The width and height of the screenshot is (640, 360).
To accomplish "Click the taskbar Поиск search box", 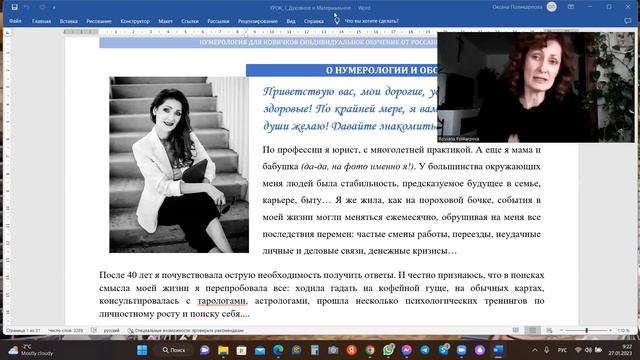I will click(174, 350).
